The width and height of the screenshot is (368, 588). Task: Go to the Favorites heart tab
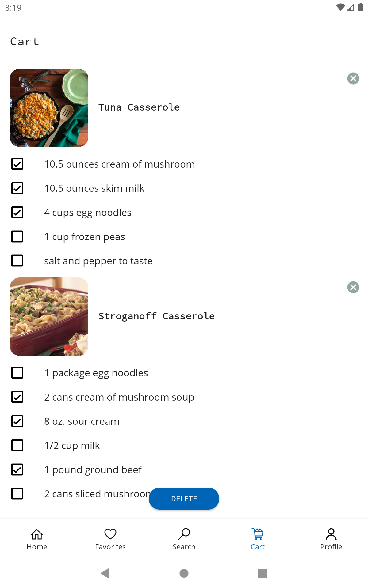(x=110, y=539)
